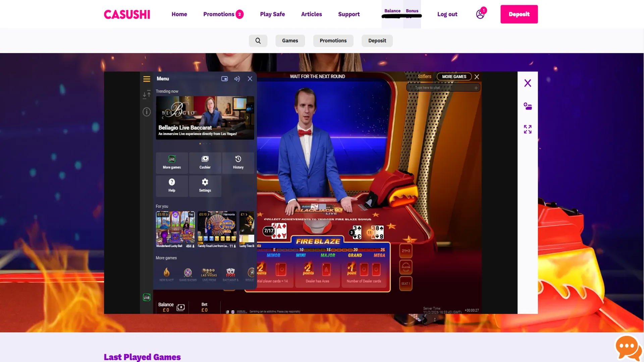The height and width of the screenshot is (362, 644).
Task: Show next trending banner with right chevron
Action: [x=248, y=118]
